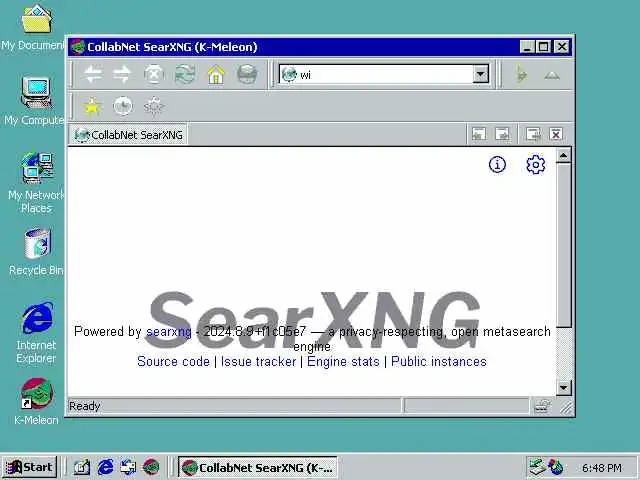The height and width of the screenshot is (480, 640).
Task: Open the Start menu button
Action: pyautogui.click(x=29, y=467)
